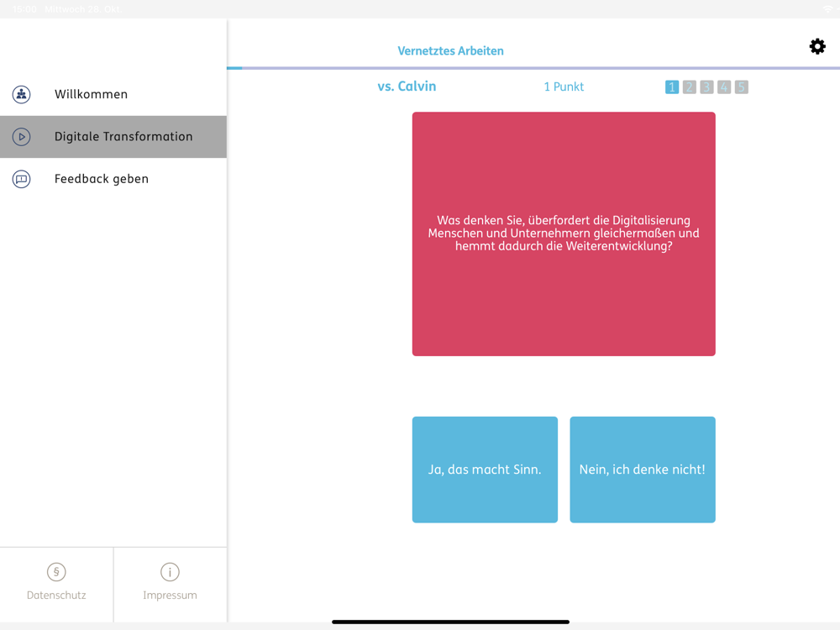840x630 pixels.
Task: Click the Impressum info icon
Action: [170, 572]
